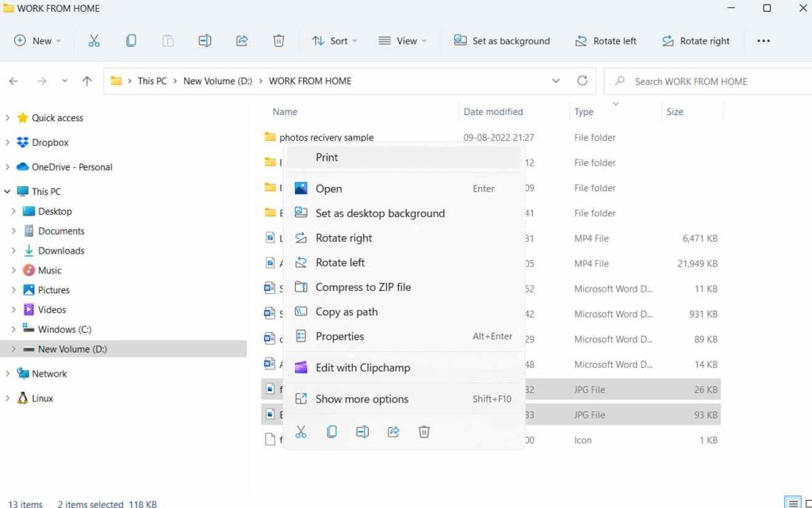Click New Volume (D:) in the breadcrumb
This screenshot has height=508, width=812.
point(217,81)
